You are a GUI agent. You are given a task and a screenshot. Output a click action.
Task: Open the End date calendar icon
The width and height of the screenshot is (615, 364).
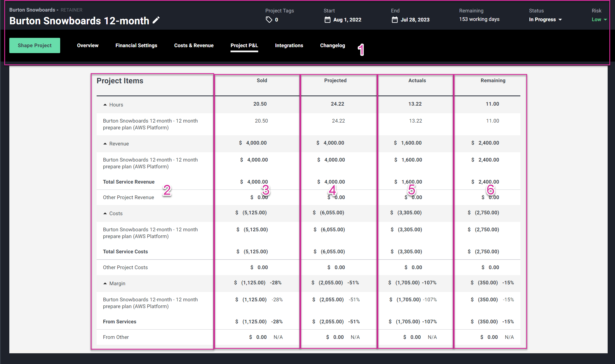(x=395, y=19)
